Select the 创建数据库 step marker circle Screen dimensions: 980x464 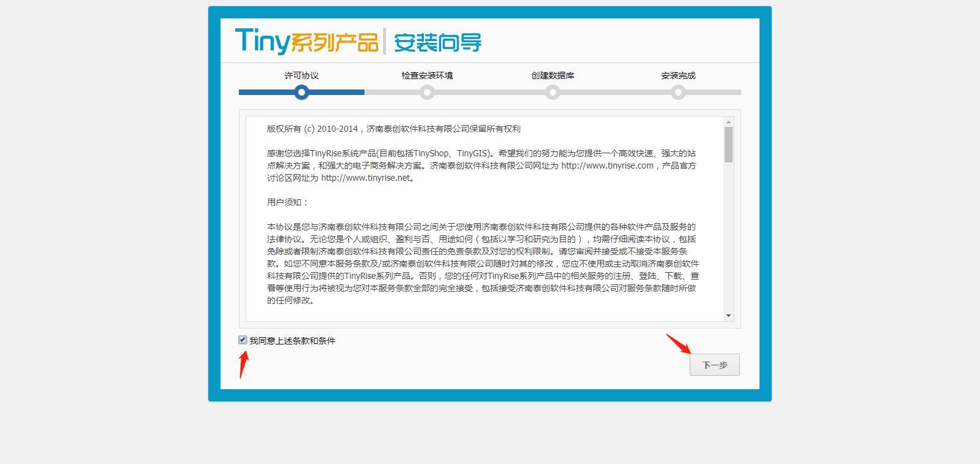pyautogui.click(x=553, y=92)
